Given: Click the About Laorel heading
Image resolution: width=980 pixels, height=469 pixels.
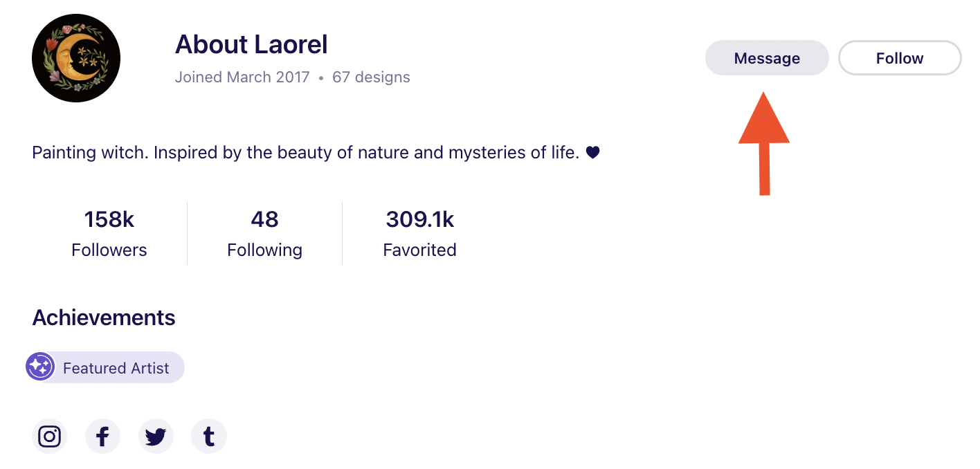Looking at the screenshot, I should point(251,44).
